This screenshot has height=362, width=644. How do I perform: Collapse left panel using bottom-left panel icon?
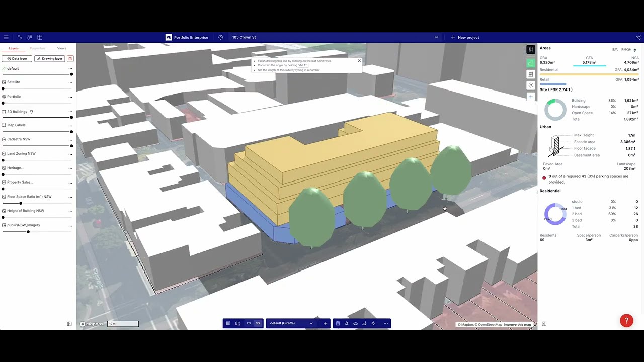click(69, 324)
